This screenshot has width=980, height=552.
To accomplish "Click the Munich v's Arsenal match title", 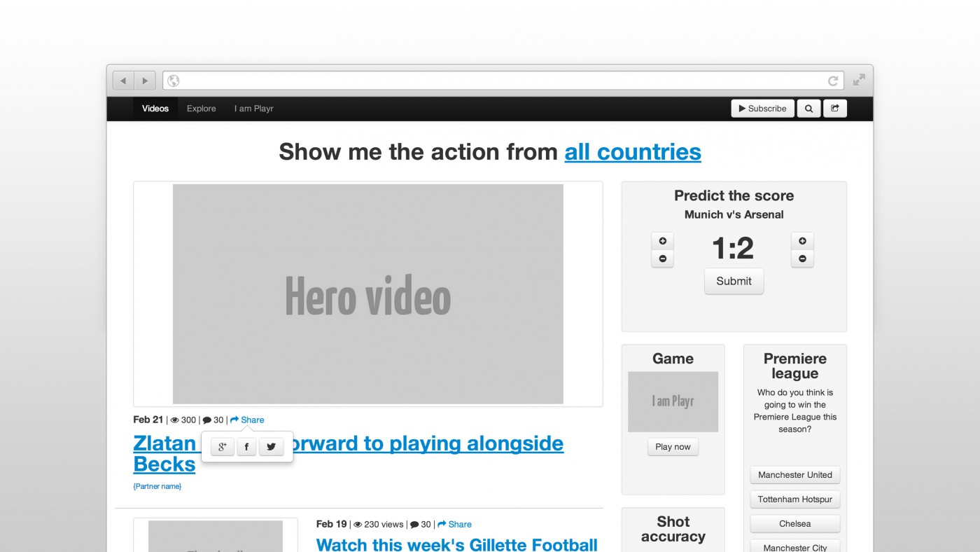I will 734,214.
